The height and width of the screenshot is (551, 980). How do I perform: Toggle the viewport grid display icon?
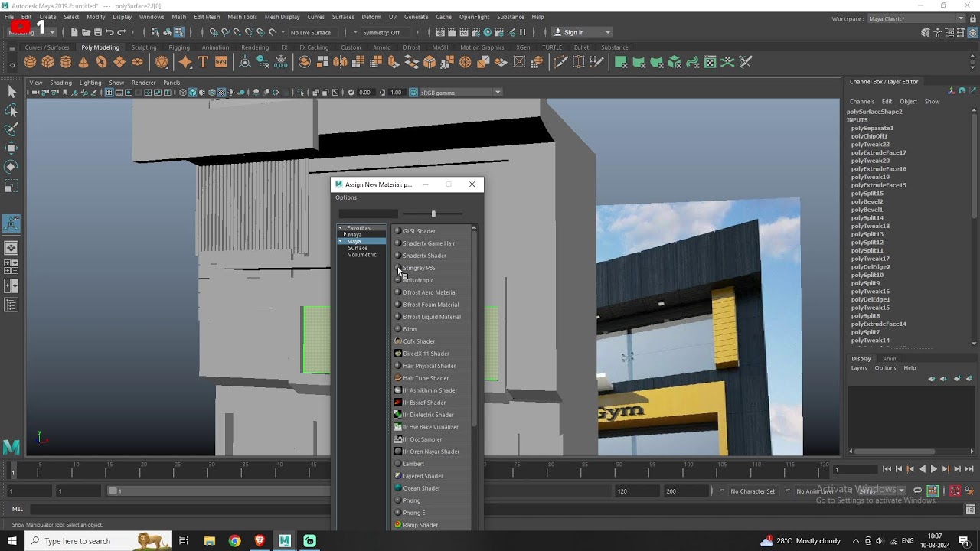[109, 93]
